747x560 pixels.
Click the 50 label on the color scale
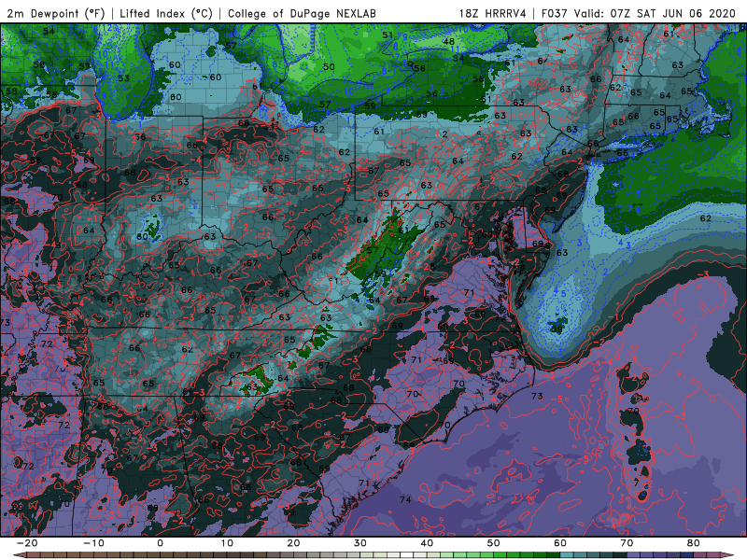pyautogui.click(x=494, y=543)
